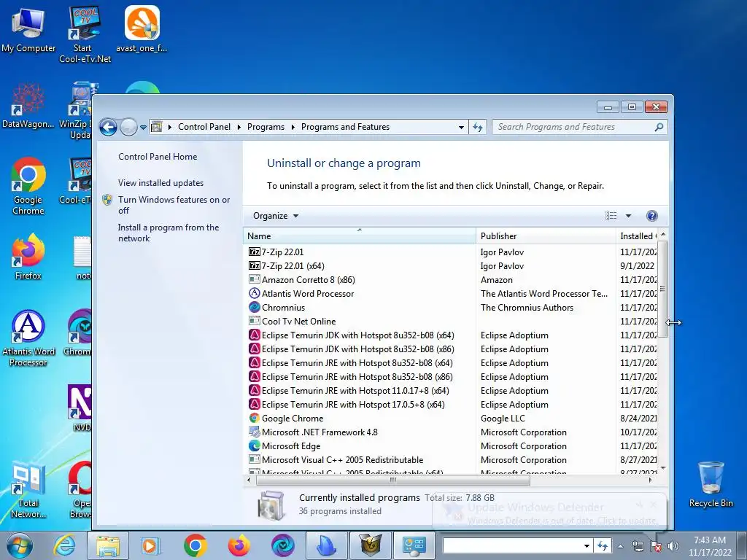Open the Recycle Bin

[x=711, y=484]
